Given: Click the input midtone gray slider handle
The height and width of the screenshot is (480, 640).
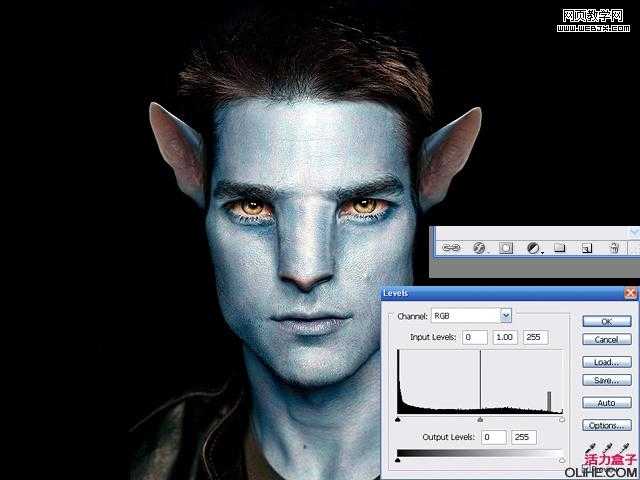Looking at the screenshot, I should (480, 420).
